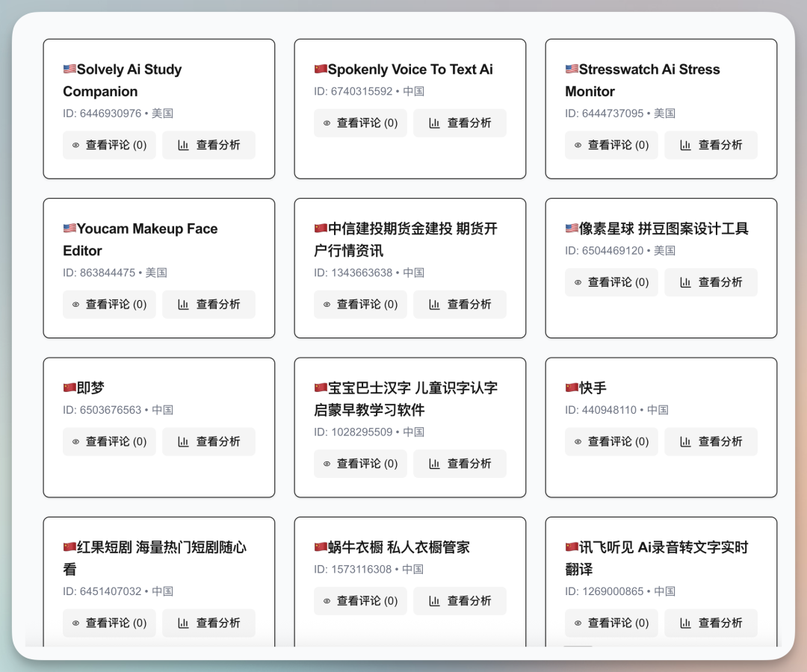Select the title Youcam Makeup Face Editor
This screenshot has height=672, width=807.
click(140, 240)
